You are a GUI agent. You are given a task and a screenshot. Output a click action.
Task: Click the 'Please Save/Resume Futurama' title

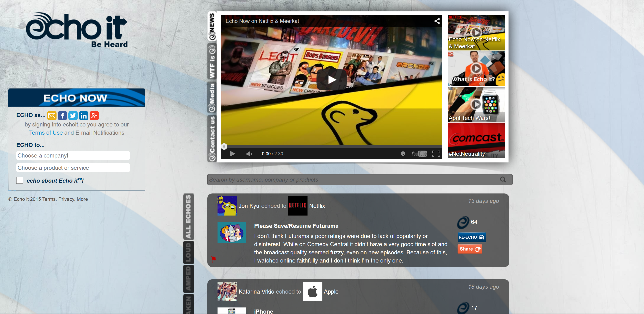[296, 226]
